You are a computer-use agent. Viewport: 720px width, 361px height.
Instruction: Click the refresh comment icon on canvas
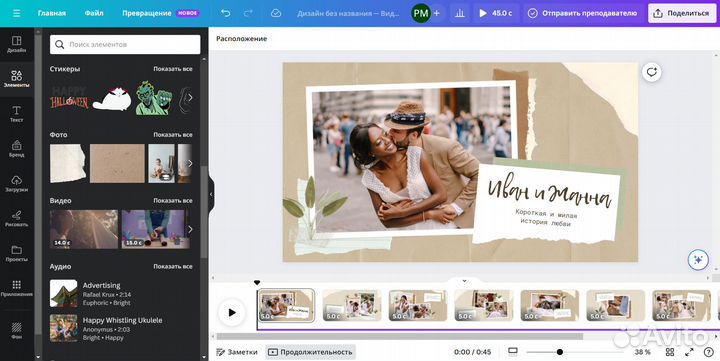652,72
